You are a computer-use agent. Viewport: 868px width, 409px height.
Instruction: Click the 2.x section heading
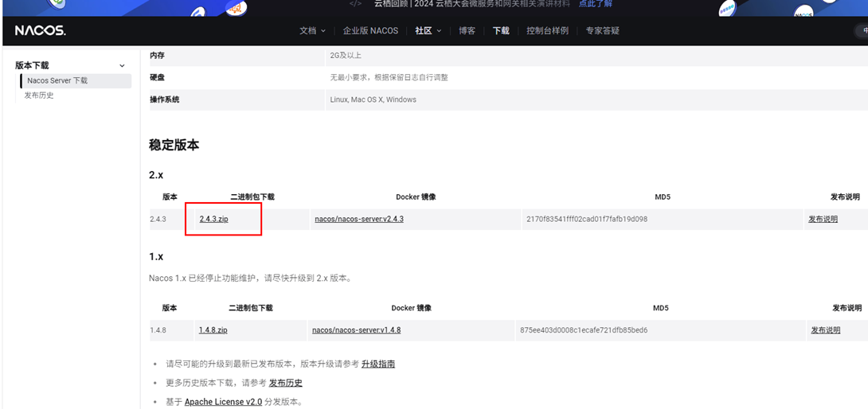click(156, 175)
